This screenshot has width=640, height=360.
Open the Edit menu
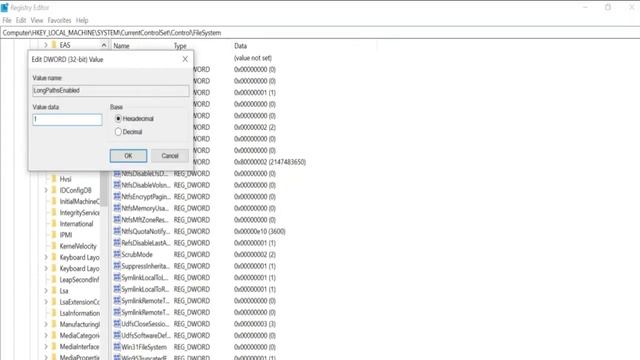tap(21, 20)
